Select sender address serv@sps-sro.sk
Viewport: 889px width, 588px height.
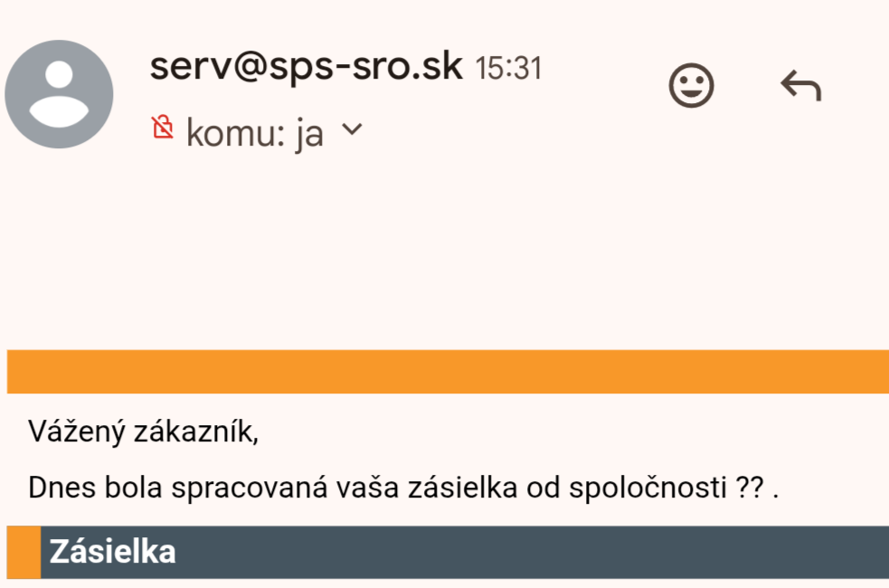tap(306, 66)
